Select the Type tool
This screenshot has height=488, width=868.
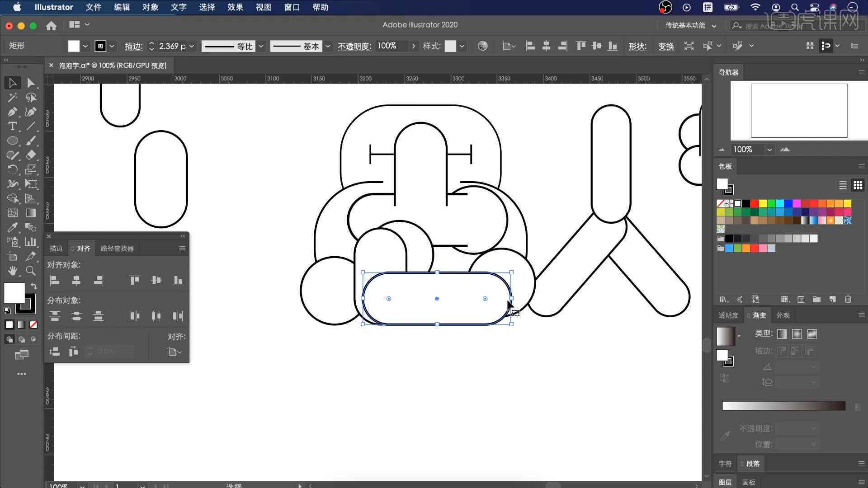(12, 126)
